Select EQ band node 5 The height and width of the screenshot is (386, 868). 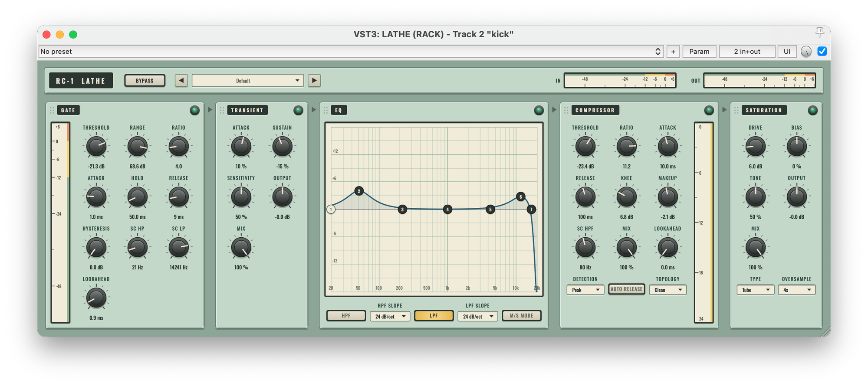pyautogui.click(x=490, y=209)
